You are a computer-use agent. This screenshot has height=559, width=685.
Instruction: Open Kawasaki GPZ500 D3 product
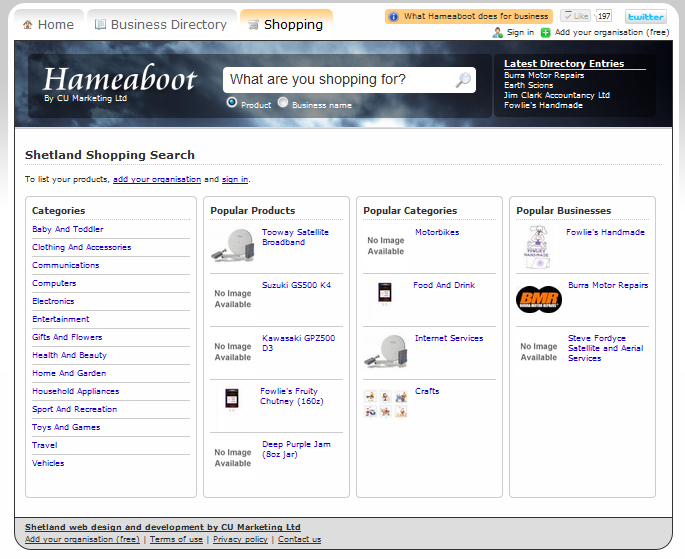click(299, 343)
